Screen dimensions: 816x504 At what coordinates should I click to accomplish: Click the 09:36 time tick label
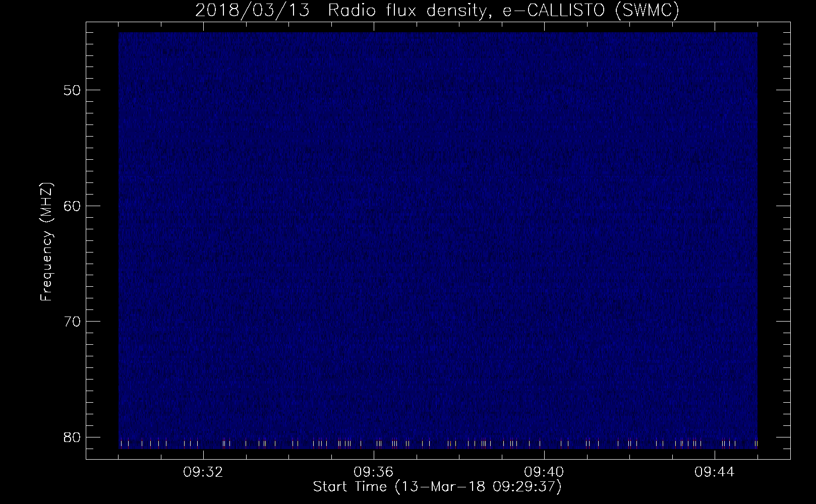(x=374, y=473)
